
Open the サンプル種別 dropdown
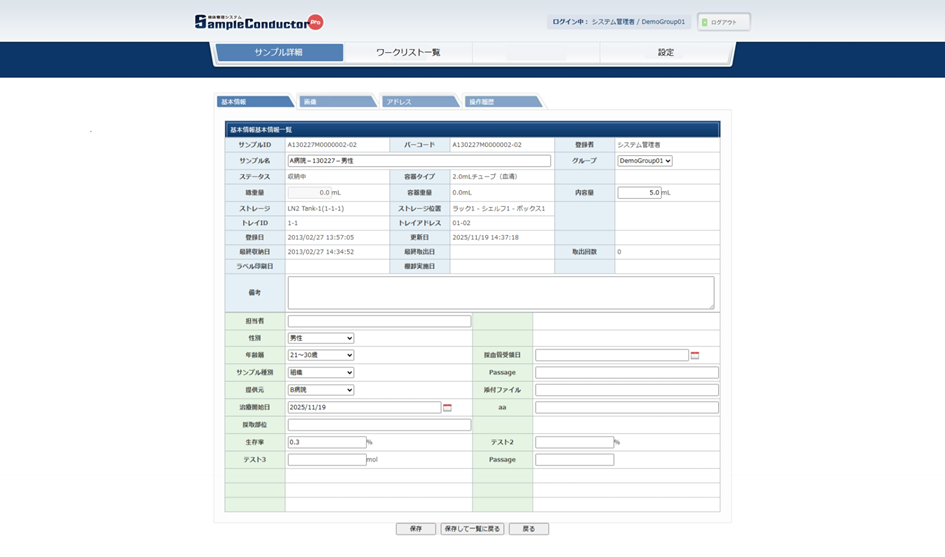(320, 373)
